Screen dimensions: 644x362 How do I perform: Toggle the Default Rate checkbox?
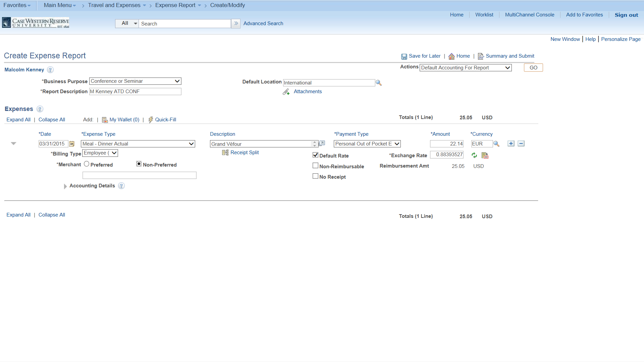[315, 155]
